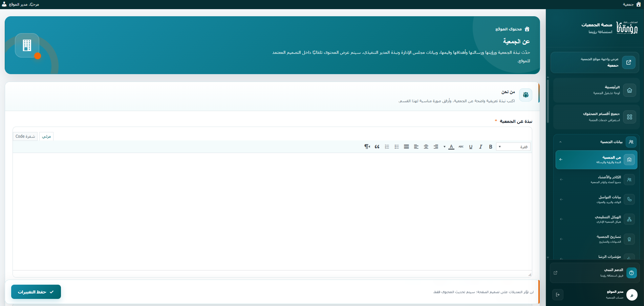Apply strikethrough (ABC) formatting
644x306 pixels.
click(x=461, y=147)
